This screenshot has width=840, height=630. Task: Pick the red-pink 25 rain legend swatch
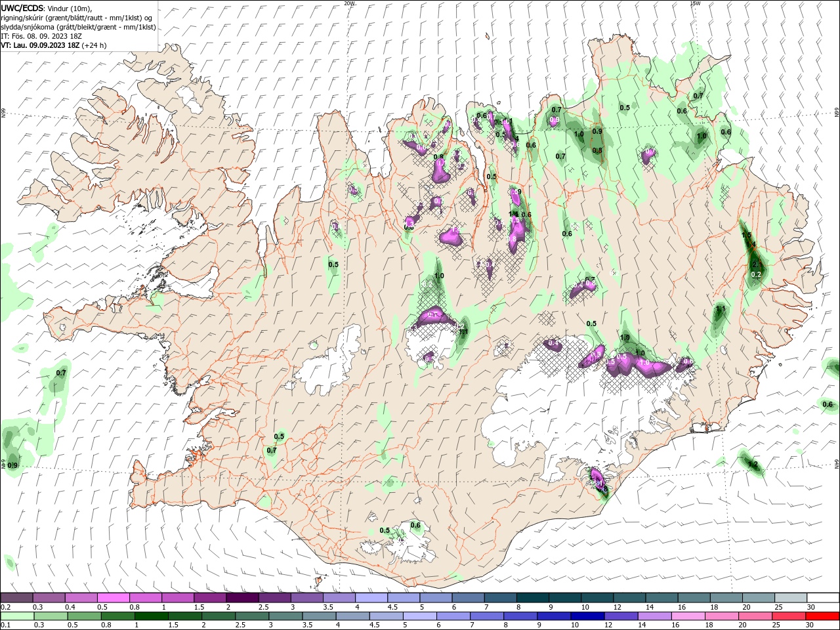789,616
